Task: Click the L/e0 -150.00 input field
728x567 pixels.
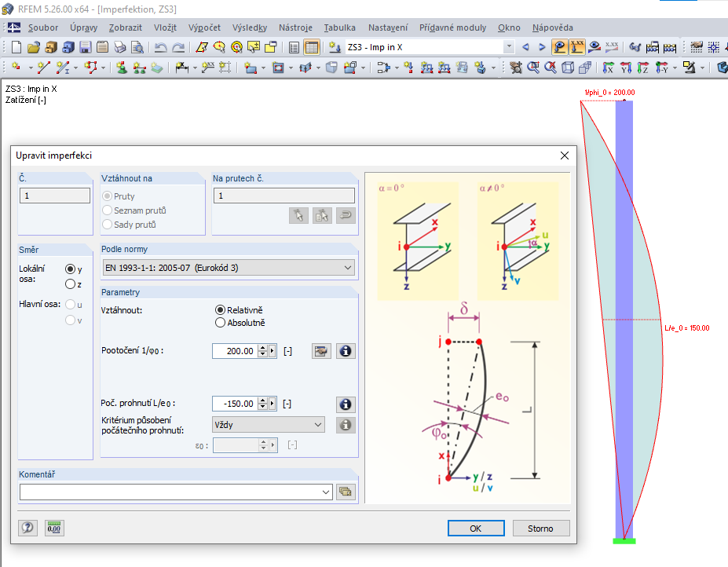Action: coord(235,404)
